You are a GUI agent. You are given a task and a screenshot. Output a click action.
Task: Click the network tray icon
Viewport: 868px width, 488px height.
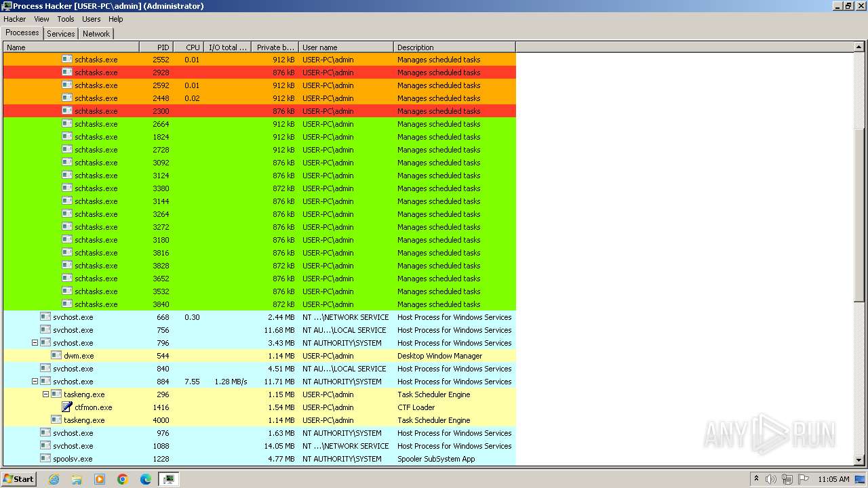pyautogui.click(x=787, y=479)
